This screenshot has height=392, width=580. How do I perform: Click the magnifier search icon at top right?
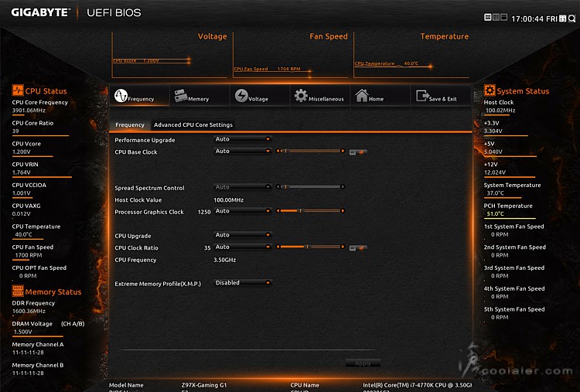(571, 19)
